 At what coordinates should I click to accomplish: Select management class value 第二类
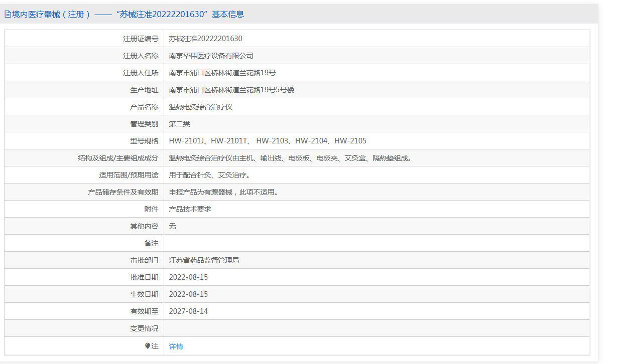180,124
